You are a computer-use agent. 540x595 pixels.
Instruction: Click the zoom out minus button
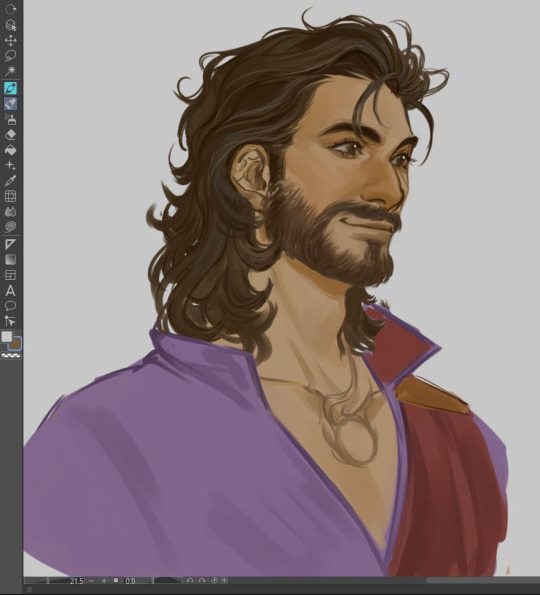pyautogui.click(x=91, y=581)
